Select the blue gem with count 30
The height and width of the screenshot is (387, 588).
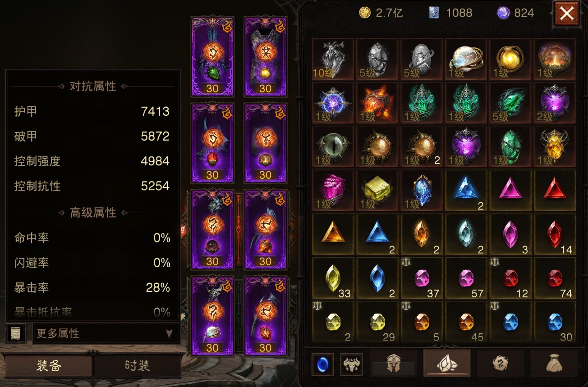point(555,322)
